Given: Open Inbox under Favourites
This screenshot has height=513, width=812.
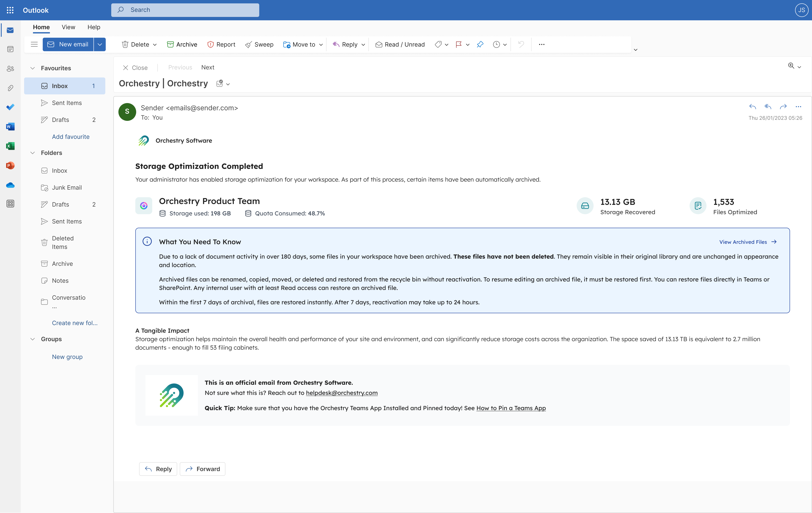Looking at the screenshot, I should [x=65, y=86].
